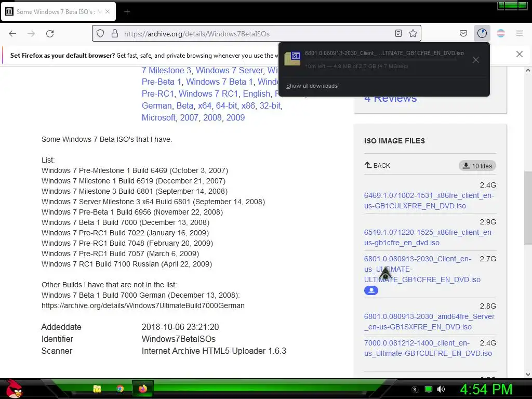Image resolution: width=532 pixels, height=399 pixels.
Task: Click the Windows7UltimateBuild7000German URL text
Action: 143,305
